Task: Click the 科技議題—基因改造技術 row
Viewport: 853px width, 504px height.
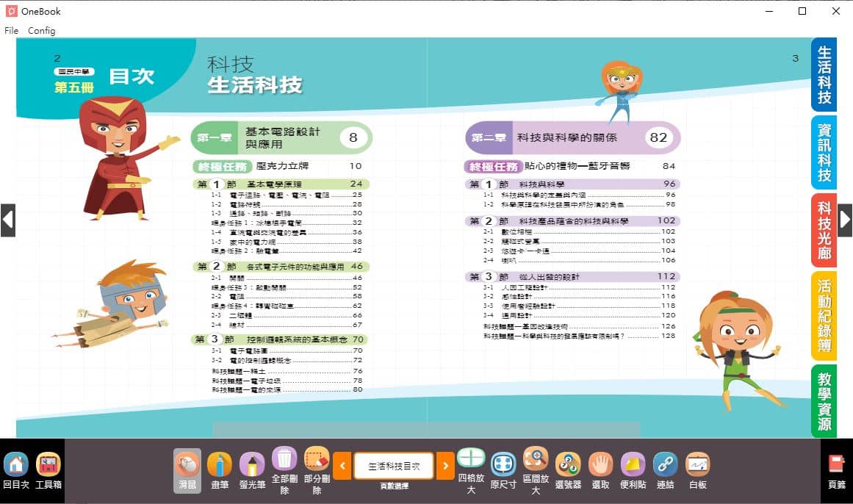Action: click(x=580, y=326)
